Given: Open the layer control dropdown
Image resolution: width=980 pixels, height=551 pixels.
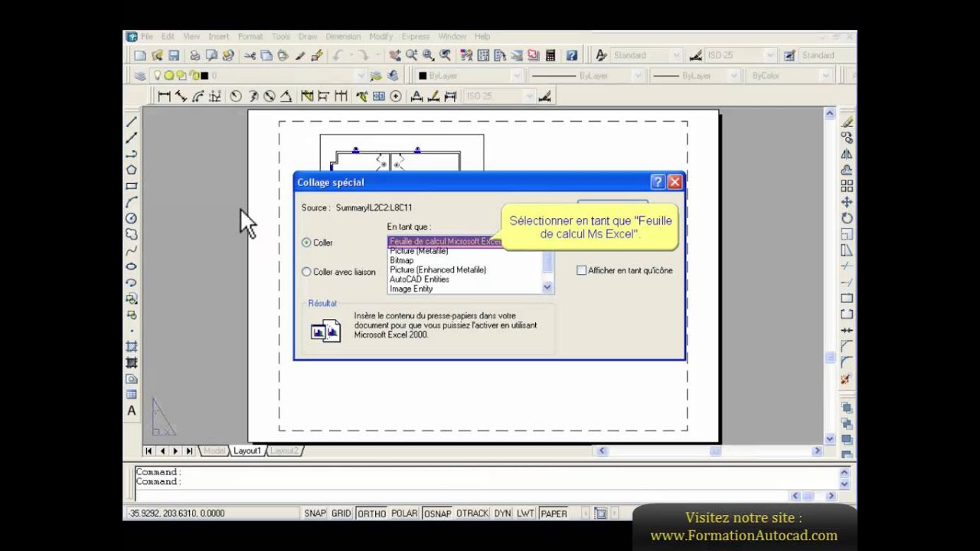Looking at the screenshot, I should point(361,76).
